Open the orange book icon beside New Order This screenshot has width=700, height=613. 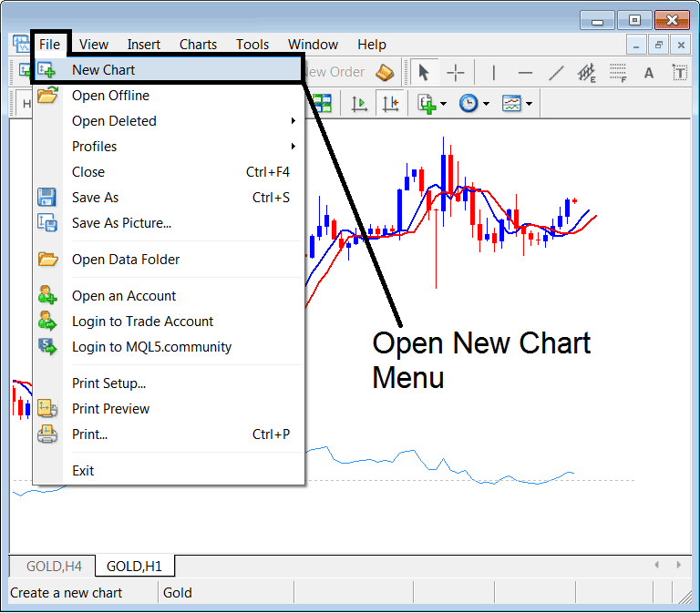[385, 72]
